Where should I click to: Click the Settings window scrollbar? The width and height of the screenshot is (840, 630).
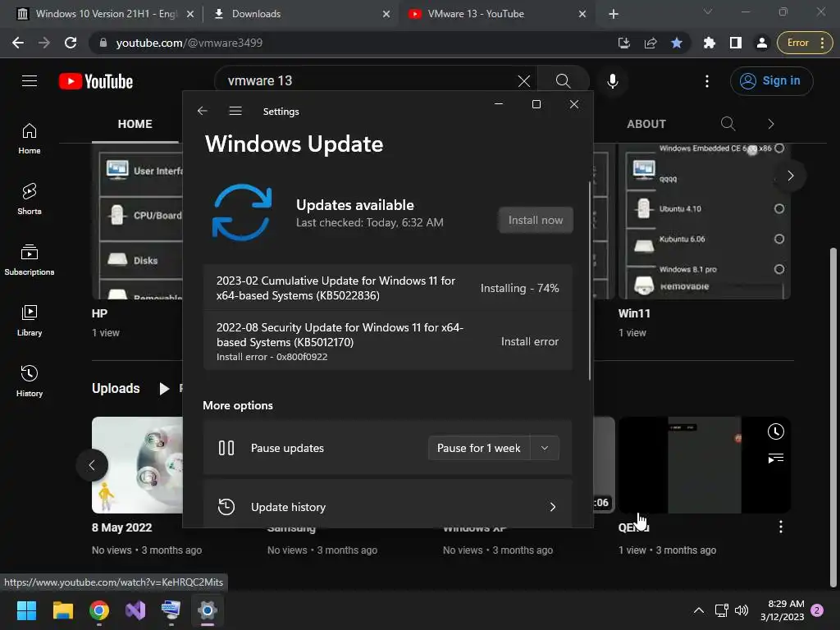590,281
